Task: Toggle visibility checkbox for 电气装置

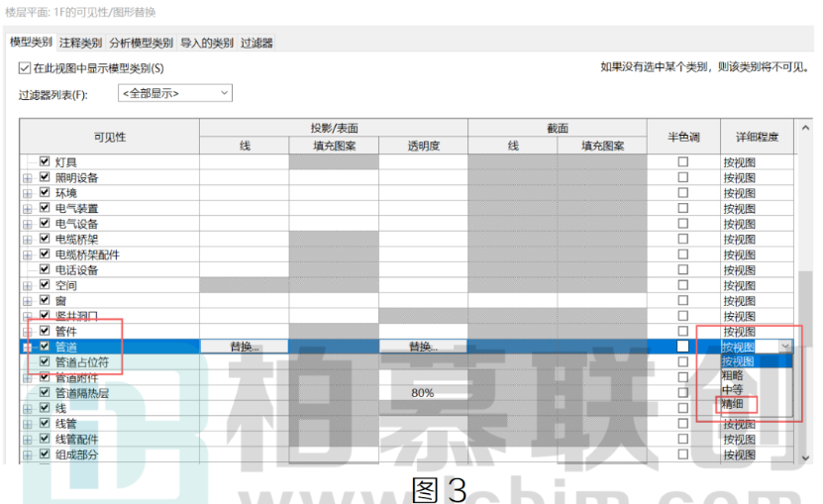Action: (x=45, y=208)
